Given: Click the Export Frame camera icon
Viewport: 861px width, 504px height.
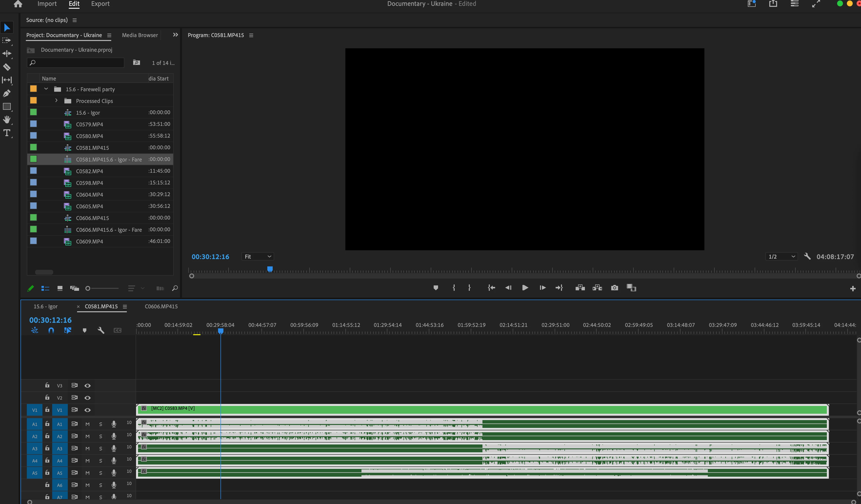Looking at the screenshot, I should 614,288.
